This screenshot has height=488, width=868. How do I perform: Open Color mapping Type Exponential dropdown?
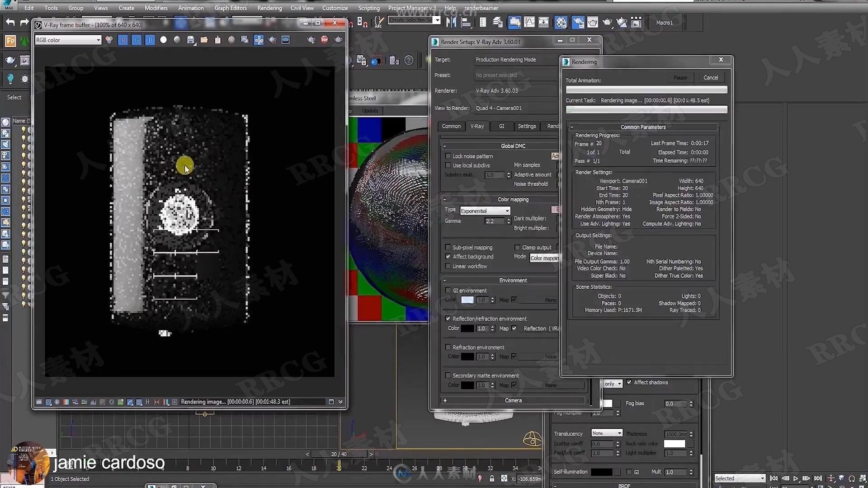click(x=485, y=211)
